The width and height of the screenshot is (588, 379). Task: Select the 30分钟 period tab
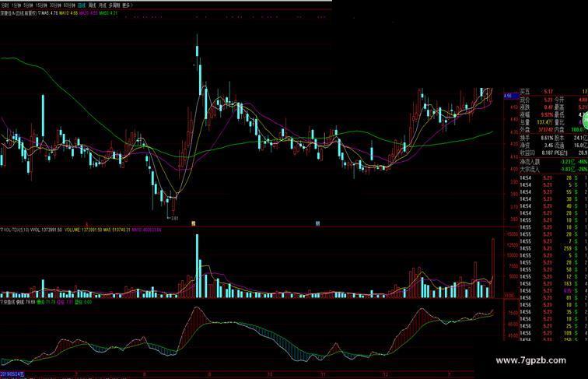pyautogui.click(x=55, y=5)
